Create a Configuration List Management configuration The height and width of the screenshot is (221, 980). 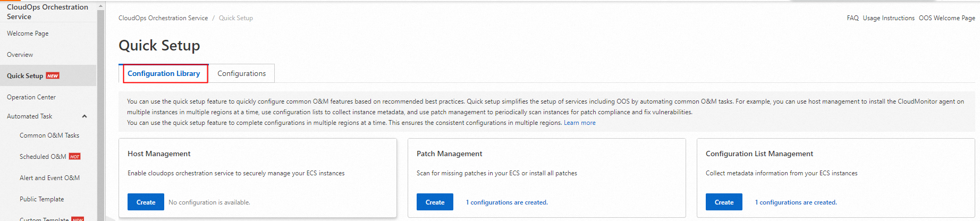(724, 202)
